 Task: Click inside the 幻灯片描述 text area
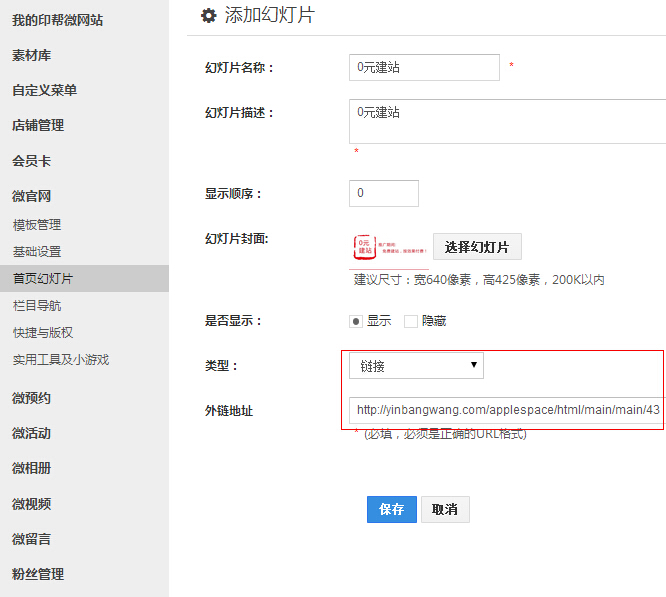[507, 121]
